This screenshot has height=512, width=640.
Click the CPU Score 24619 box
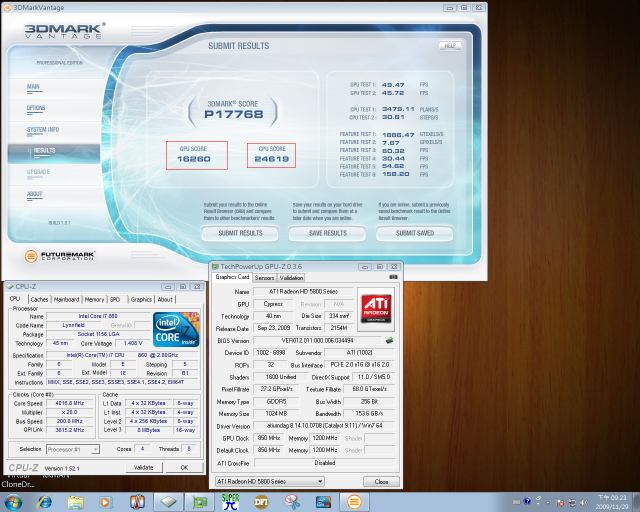tap(271, 155)
